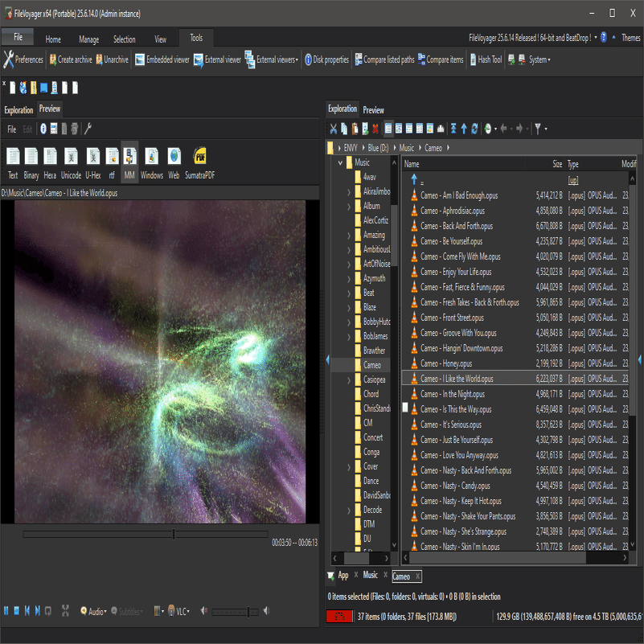This screenshot has width=644, height=644.
Task: Tick the checkbox beside Is This the Way.opus
Action: [405, 407]
